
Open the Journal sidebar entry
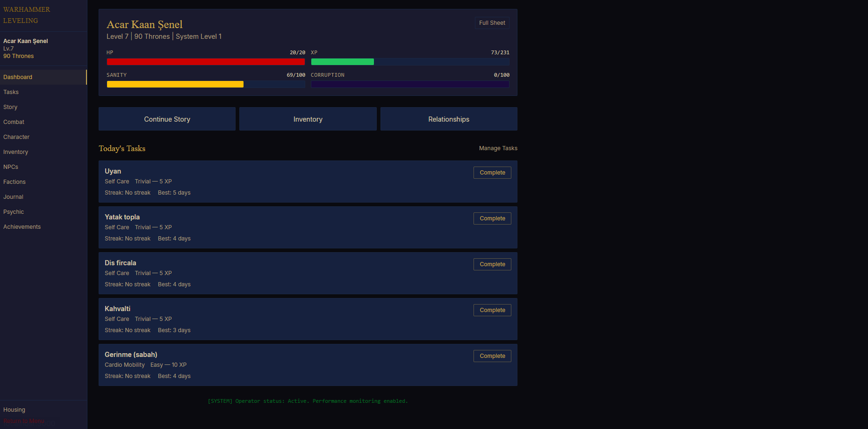pos(14,197)
